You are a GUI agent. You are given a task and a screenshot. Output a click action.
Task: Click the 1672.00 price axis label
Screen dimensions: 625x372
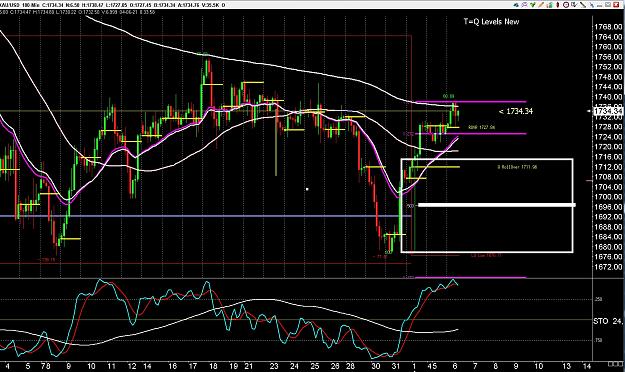608,267
